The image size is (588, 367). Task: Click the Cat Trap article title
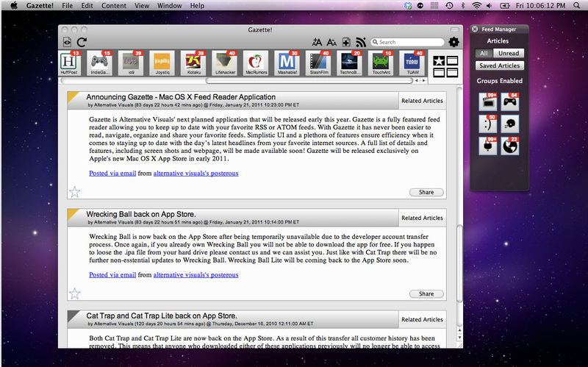tap(162, 316)
